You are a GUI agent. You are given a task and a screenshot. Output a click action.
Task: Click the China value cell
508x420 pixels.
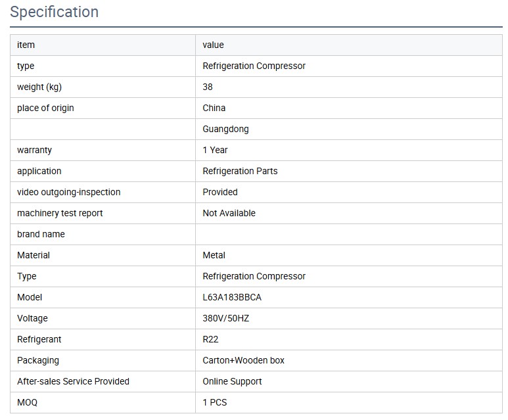tap(214, 108)
